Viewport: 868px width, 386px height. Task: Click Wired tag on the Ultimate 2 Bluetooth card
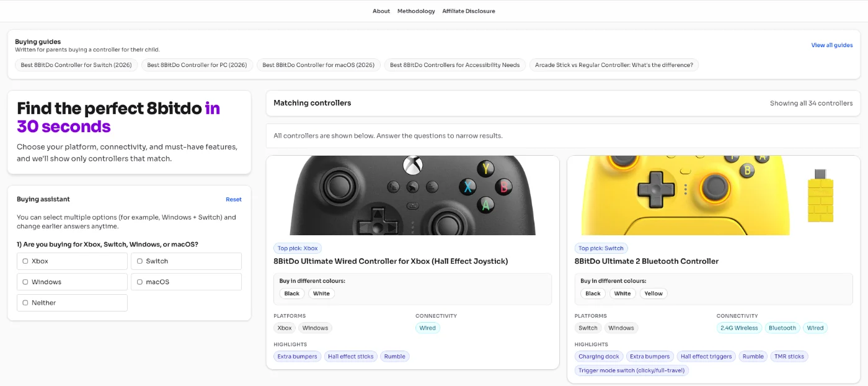coord(815,328)
